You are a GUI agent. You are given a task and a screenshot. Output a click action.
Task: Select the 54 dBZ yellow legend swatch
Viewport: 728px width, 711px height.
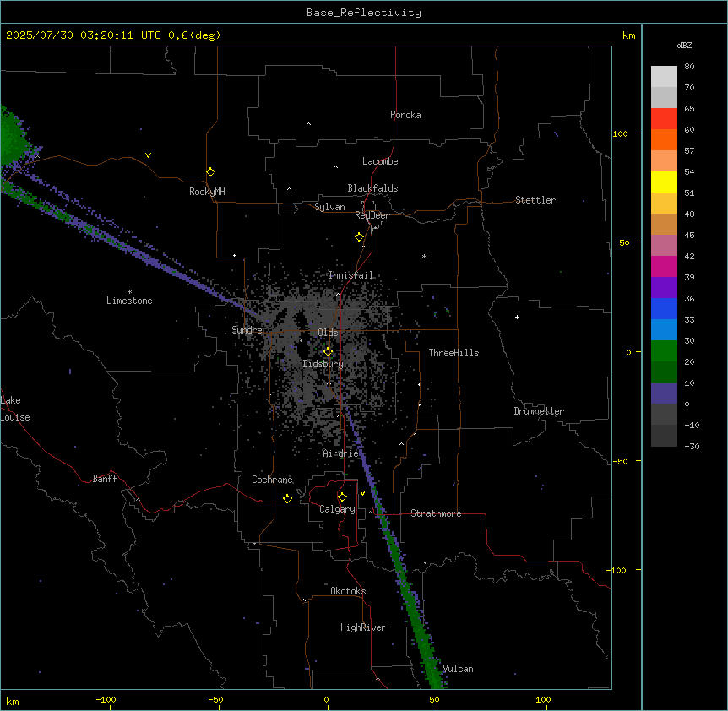(x=664, y=182)
